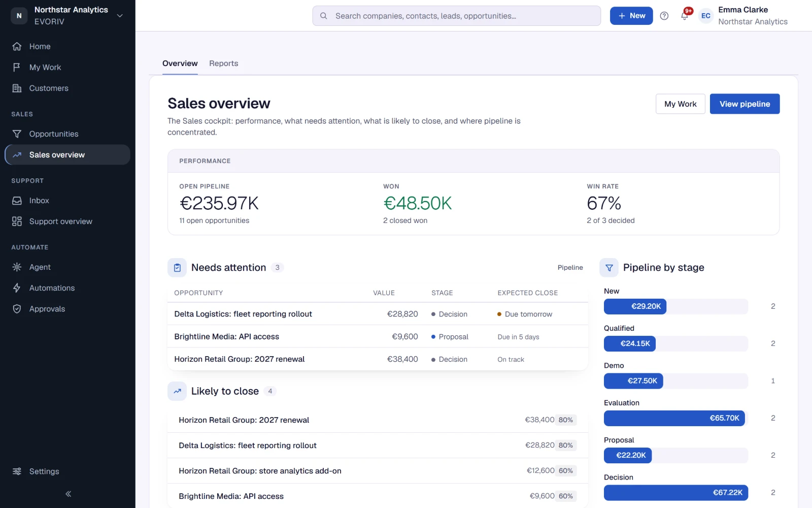Viewport: 812px width, 508px height.
Task: Click the STAGE column header
Action: tap(442, 293)
